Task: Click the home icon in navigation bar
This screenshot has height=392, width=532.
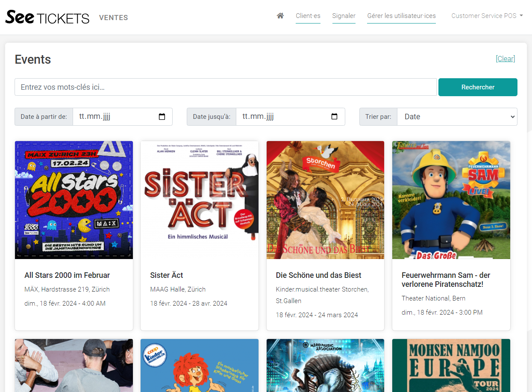Action: (x=280, y=16)
